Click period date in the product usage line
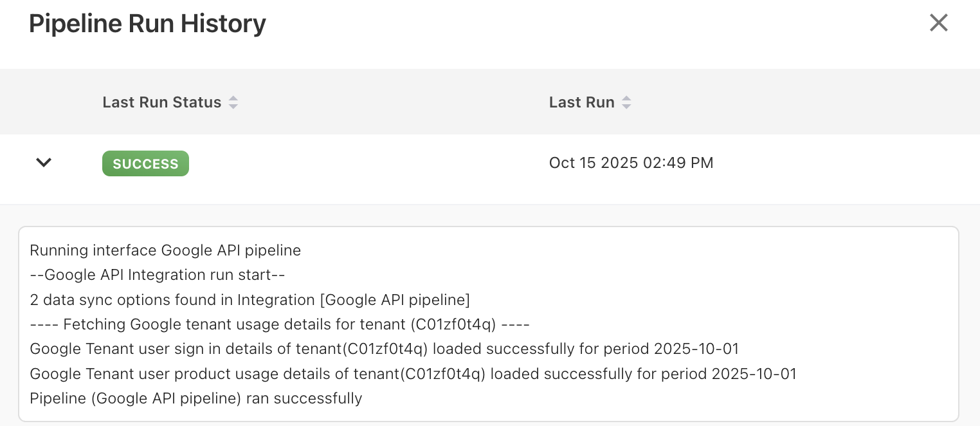This screenshot has width=980, height=426. click(754, 374)
